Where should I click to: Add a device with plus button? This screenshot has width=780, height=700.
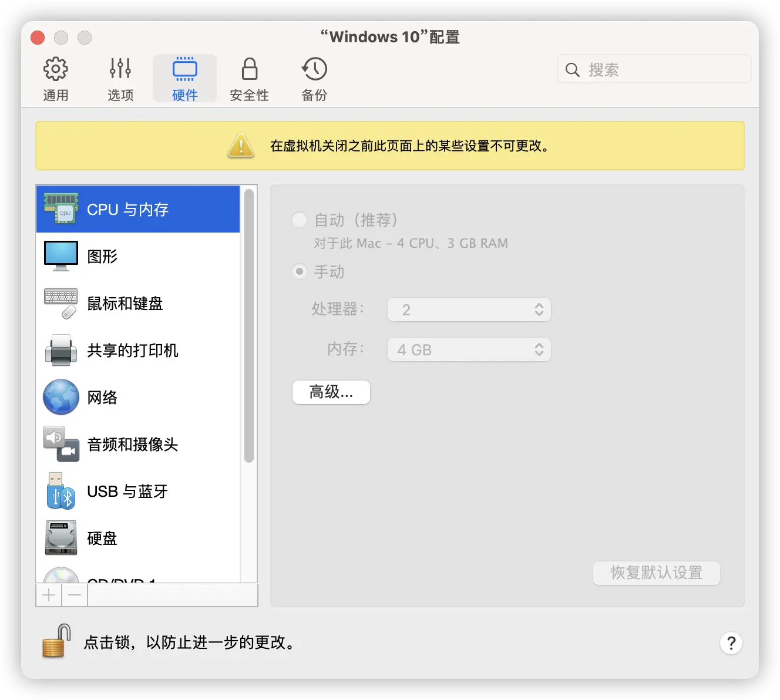pos(49,595)
